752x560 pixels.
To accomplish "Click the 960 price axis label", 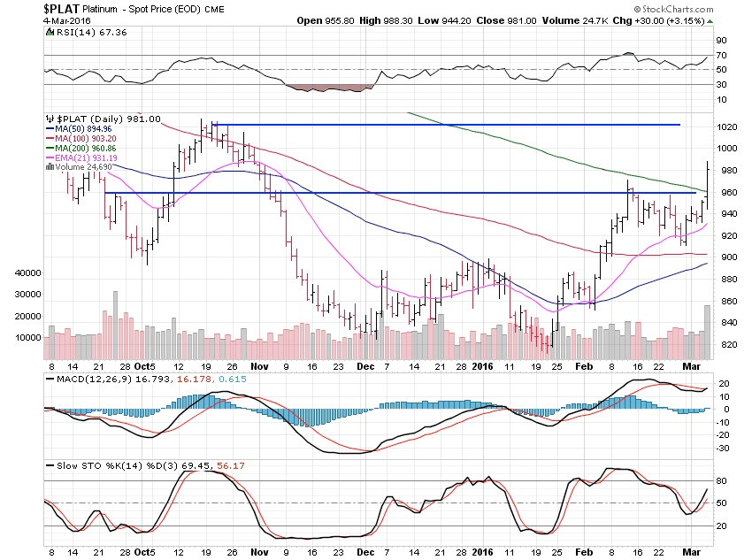I will tap(727, 192).
